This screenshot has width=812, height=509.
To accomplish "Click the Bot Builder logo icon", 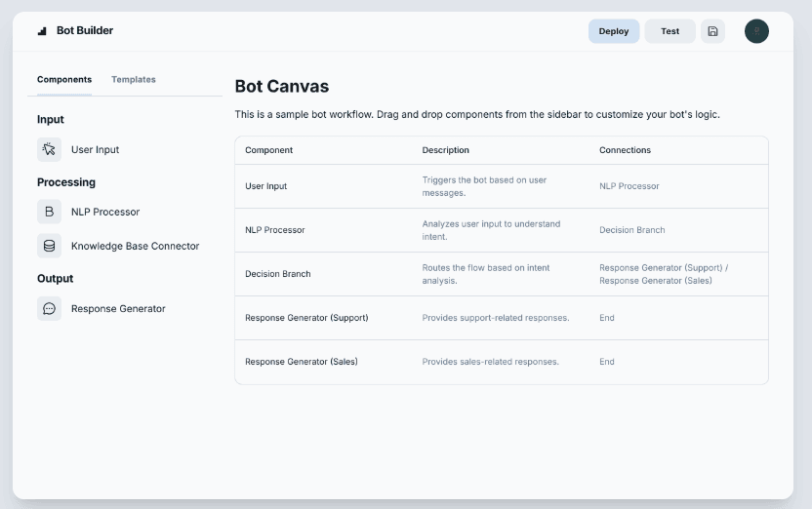I will pyautogui.click(x=42, y=31).
